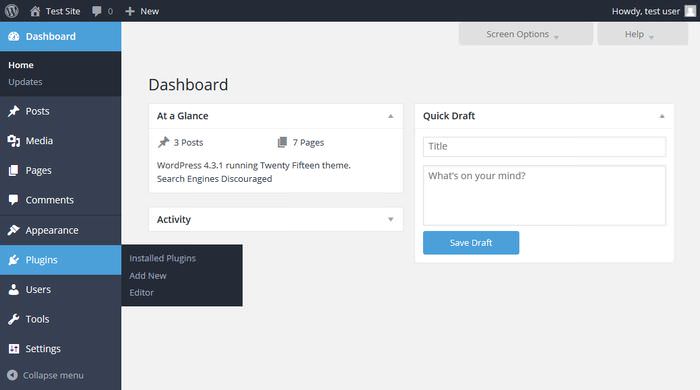The height and width of the screenshot is (390, 700).
Task: Open the Comments menu label
Action: tap(50, 200)
